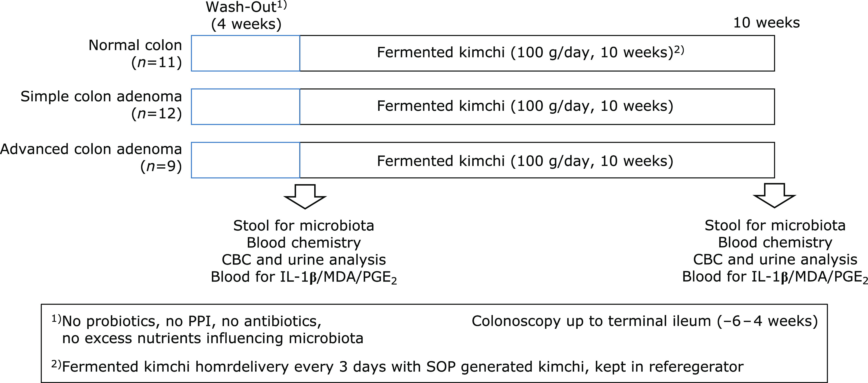Viewport: 868px width, 383px height.
Task: Click "Blood chemistry" under the 10-week arrow
Action: click(x=775, y=243)
